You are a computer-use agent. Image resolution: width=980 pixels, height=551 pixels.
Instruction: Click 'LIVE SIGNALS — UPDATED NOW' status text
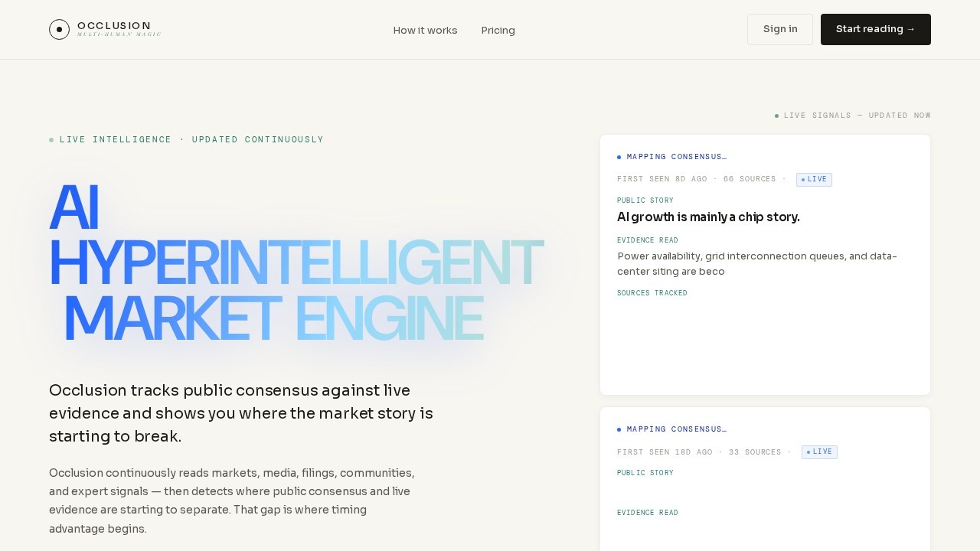pos(853,116)
